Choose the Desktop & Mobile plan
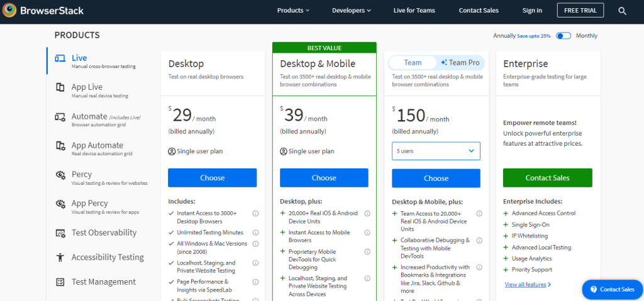The height and width of the screenshot is (301, 644). (324, 178)
